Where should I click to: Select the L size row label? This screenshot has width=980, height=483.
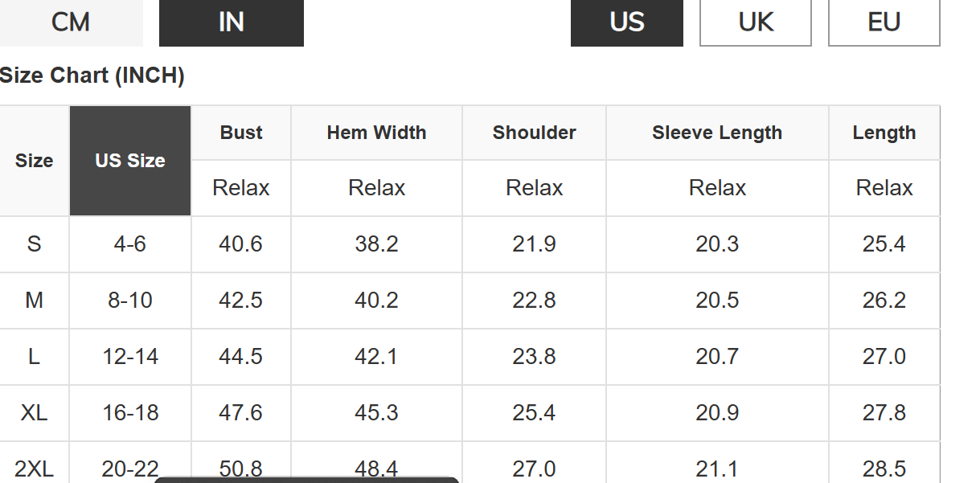34,356
